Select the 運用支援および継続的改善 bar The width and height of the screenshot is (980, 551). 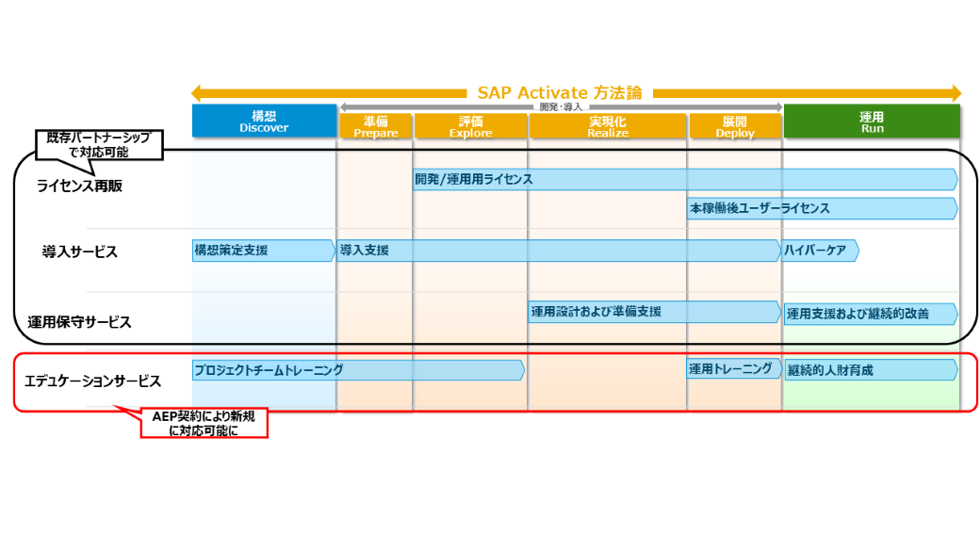[x=871, y=314]
